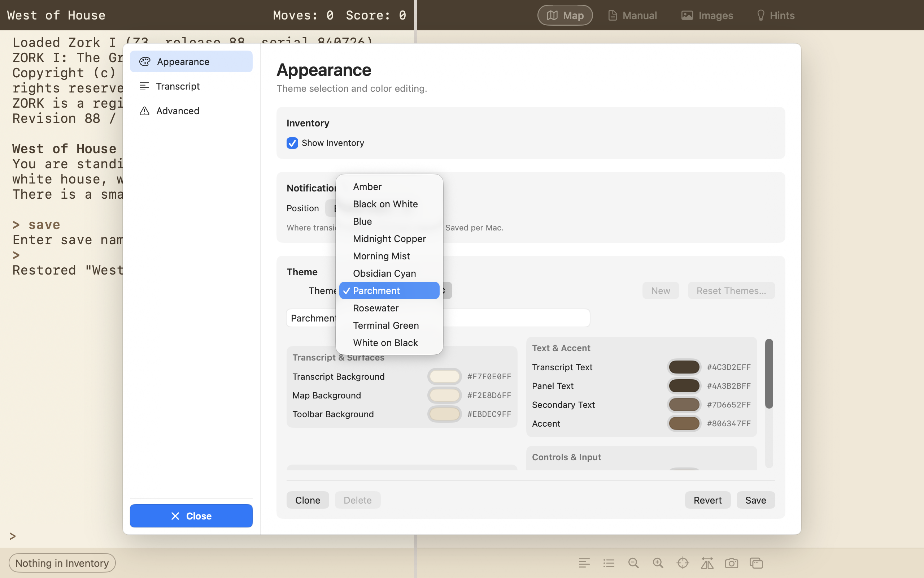
Task: Click the map icon in the Map tab
Action: coord(552,15)
